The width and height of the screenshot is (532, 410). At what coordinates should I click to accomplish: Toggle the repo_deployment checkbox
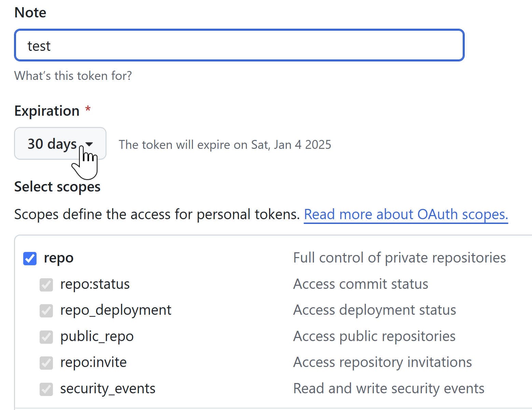pos(46,311)
